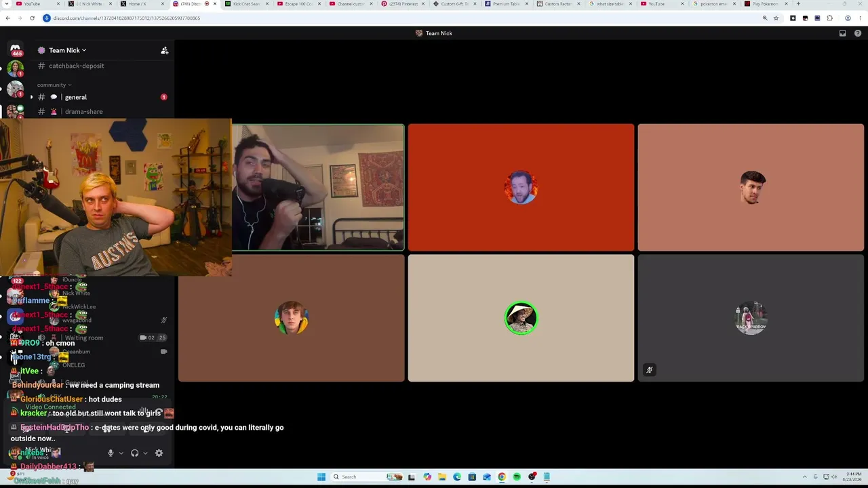
Task: Select the red participant tile
Action: 521,188
